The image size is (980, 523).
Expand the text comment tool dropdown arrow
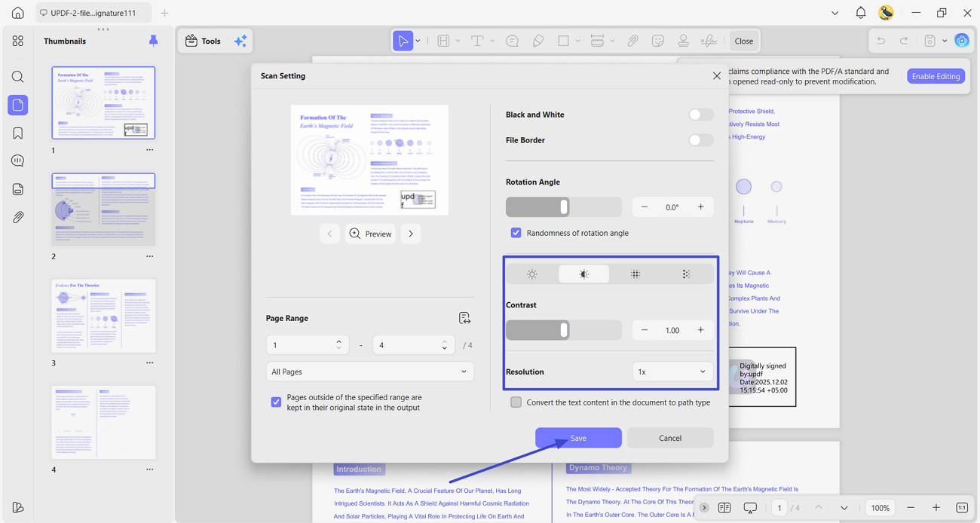[492, 41]
